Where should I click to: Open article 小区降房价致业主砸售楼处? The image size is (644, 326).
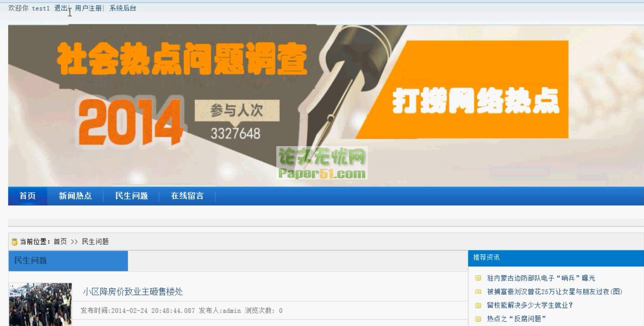(133, 292)
